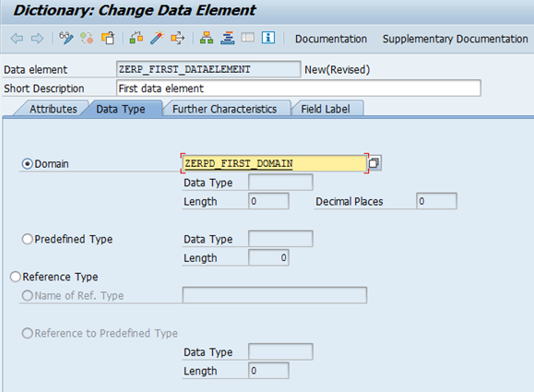The image size is (534, 392).
Task: Open Supplementary Documentation
Action: click(x=455, y=39)
